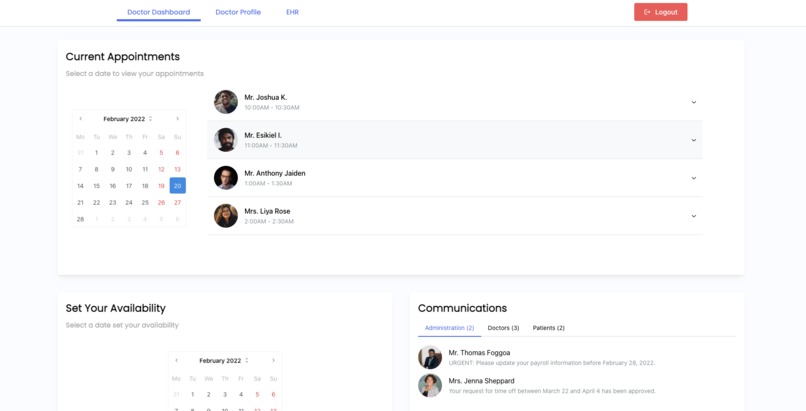Screen dimensions: 806x411
Task: Open the Doctor Dashboard tab
Action: pyautogui.click(x=158, y=12)
